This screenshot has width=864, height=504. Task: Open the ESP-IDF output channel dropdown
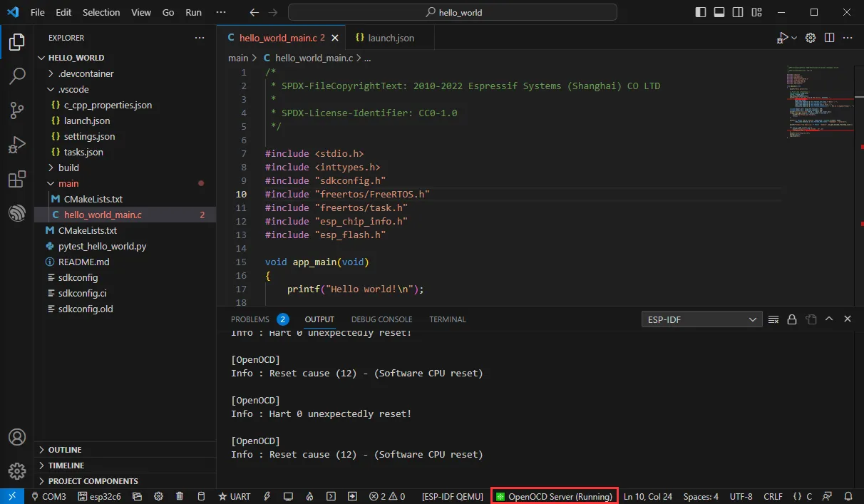(x=701, y=319)
